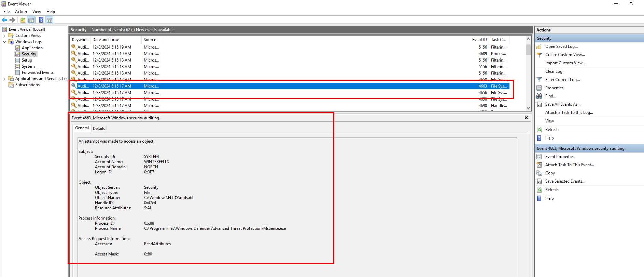
Task: Click the Filter Current Log funnel icon
Action: click(539, 80)
